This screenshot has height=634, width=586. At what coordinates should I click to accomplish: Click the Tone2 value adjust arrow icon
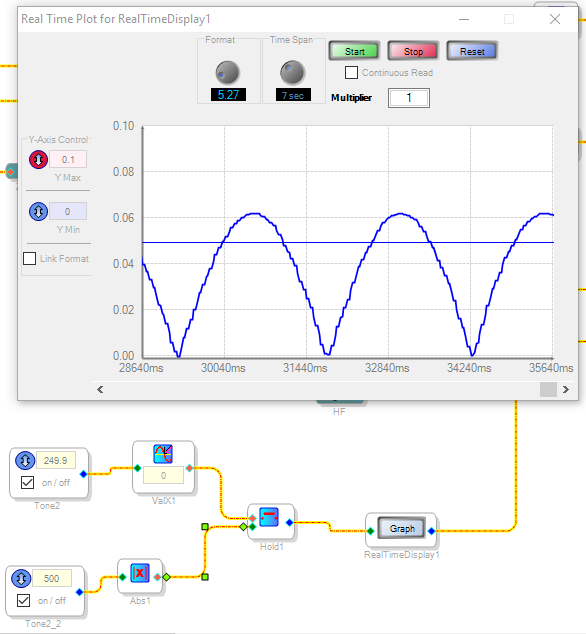pos(25,461)
